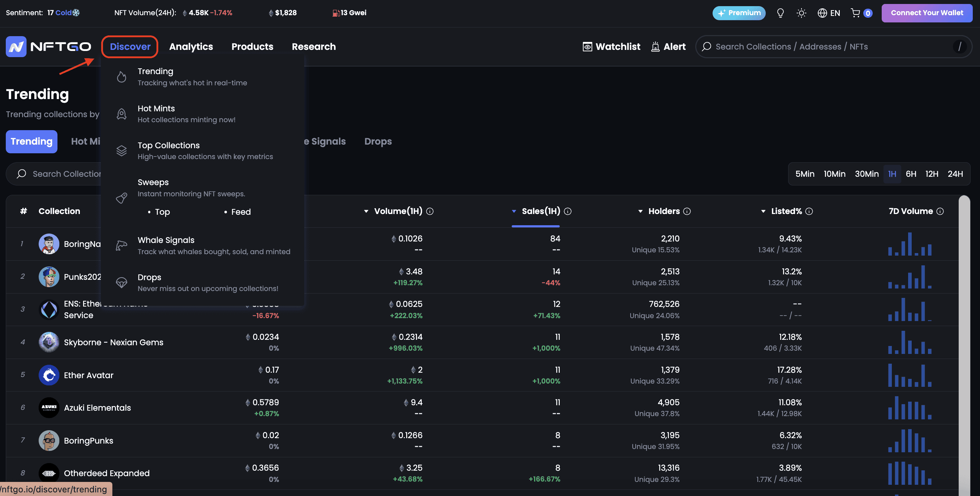
Task: Open Watchlist link
Action: 611,47
